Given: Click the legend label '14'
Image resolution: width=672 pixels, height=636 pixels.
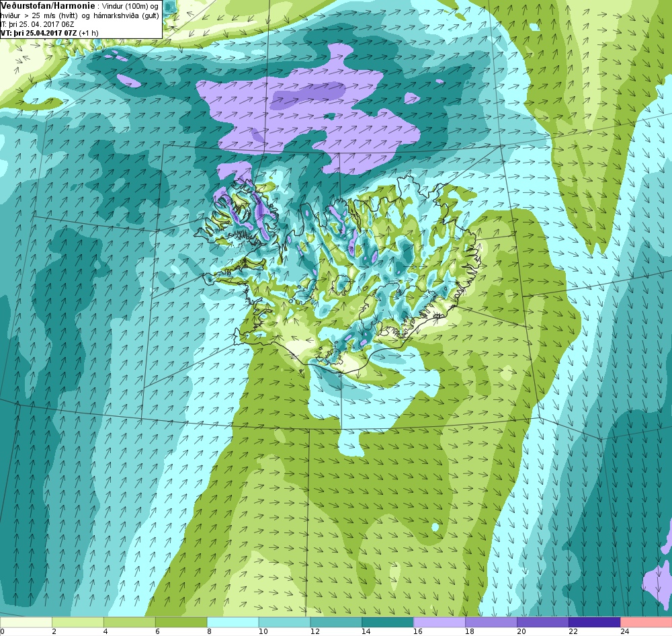Looking at the screenshot, I should [366, 631].
